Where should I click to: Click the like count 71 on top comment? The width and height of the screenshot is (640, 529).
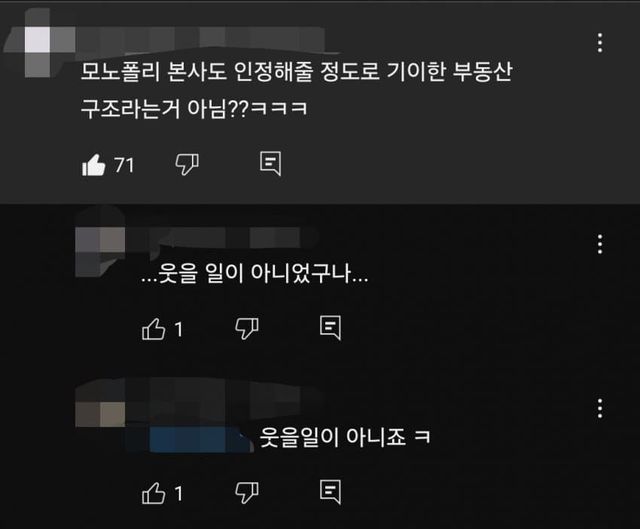[x=124, y=165]
